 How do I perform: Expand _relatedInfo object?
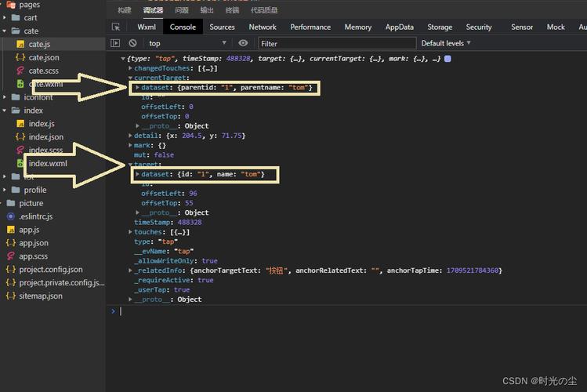tap(130, 270)
